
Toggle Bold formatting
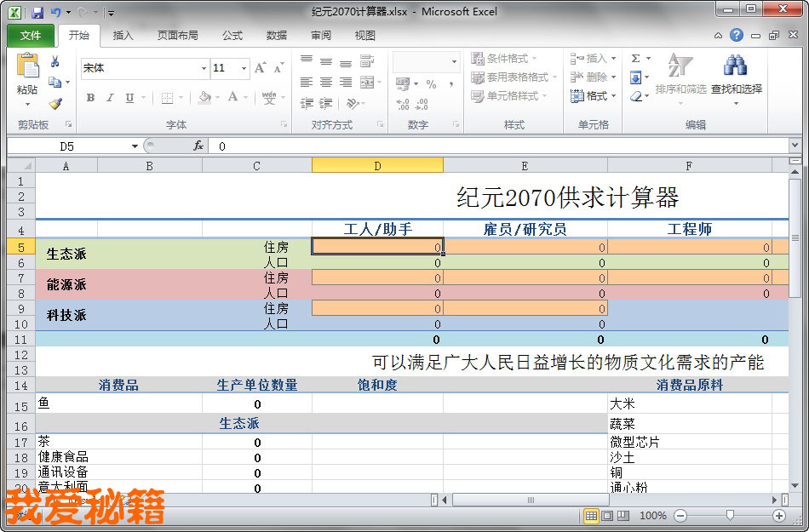(90, 98)
